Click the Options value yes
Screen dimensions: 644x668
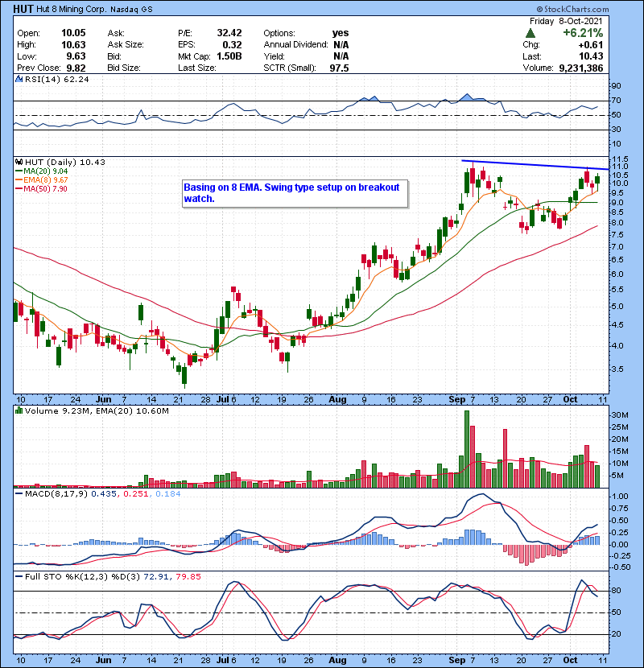click(341, 33)
